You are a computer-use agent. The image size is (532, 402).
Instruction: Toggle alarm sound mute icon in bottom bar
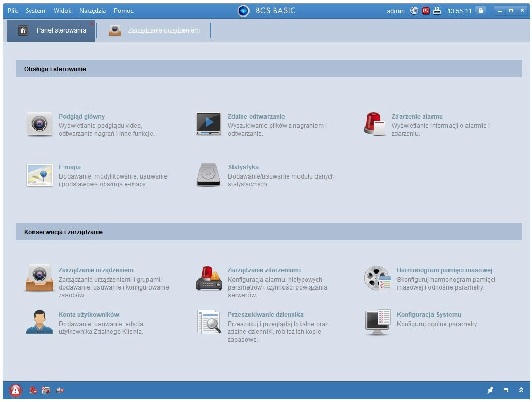60,391
